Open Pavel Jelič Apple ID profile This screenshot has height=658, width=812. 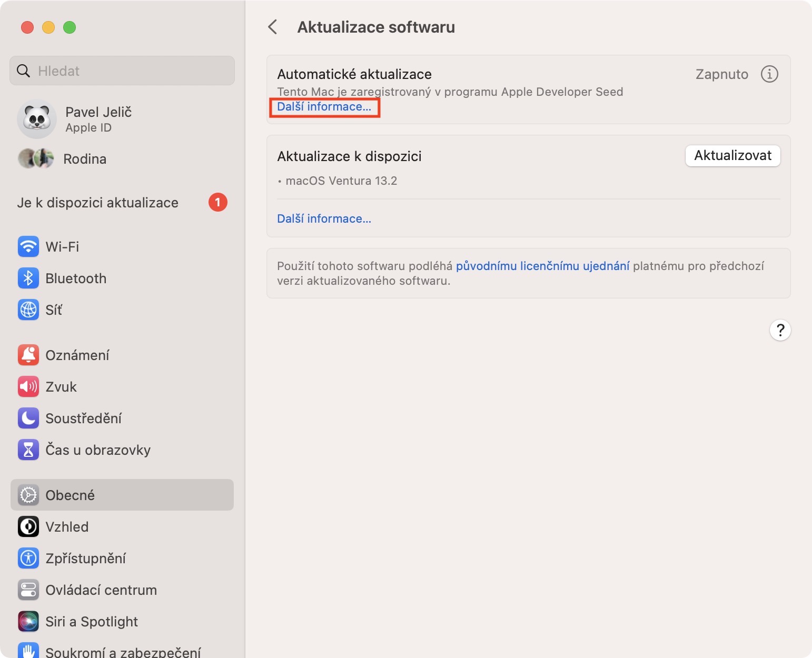98,119
